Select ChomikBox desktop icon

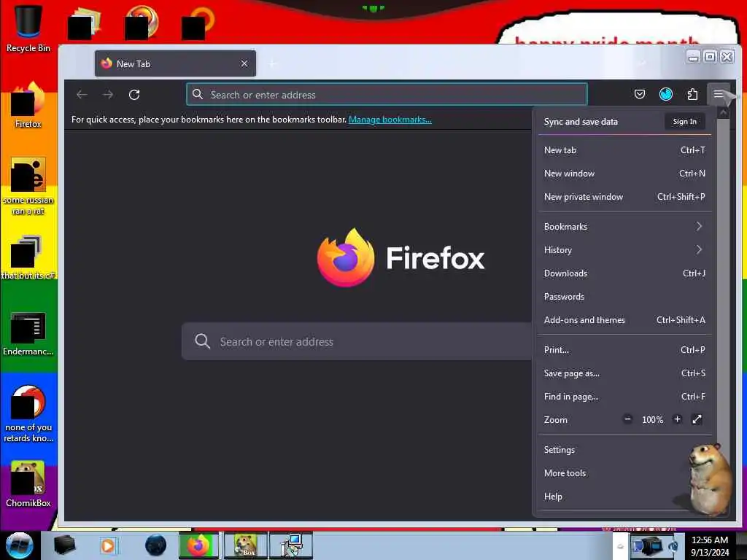coord(28,484)
